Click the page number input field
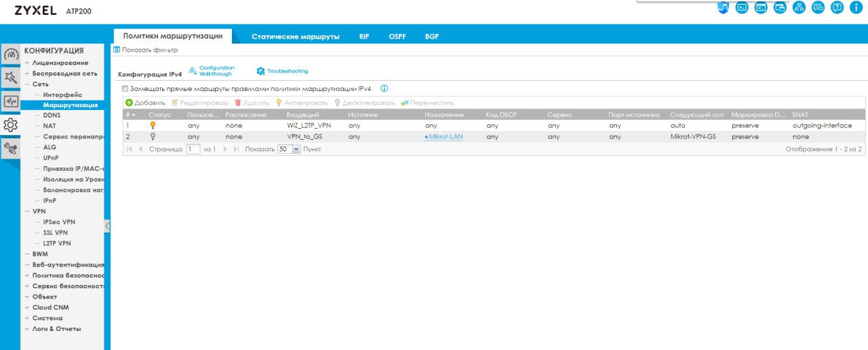This screenshot has height=350, width=868. [193, 149]
